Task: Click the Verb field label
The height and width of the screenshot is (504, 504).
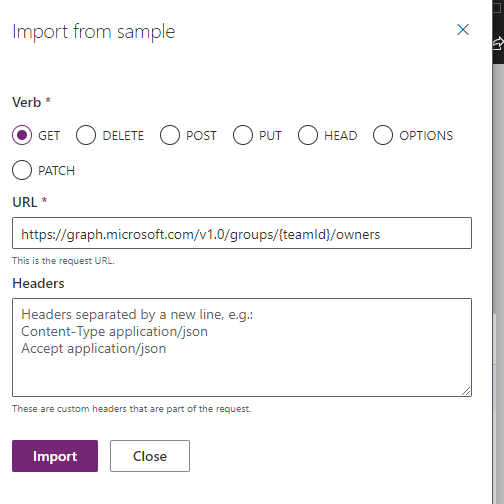Action: [27, 102]
